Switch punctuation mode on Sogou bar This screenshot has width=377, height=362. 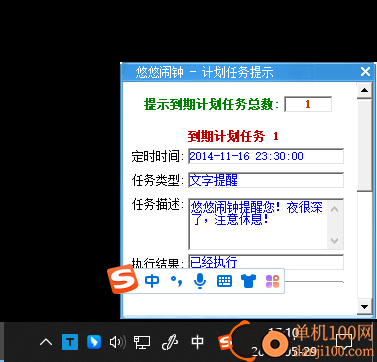click(176, 281)
